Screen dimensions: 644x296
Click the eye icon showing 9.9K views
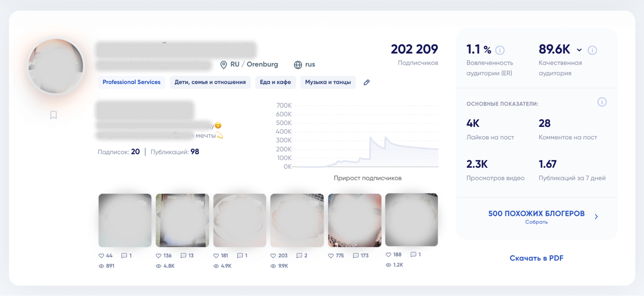click(273, 266)
